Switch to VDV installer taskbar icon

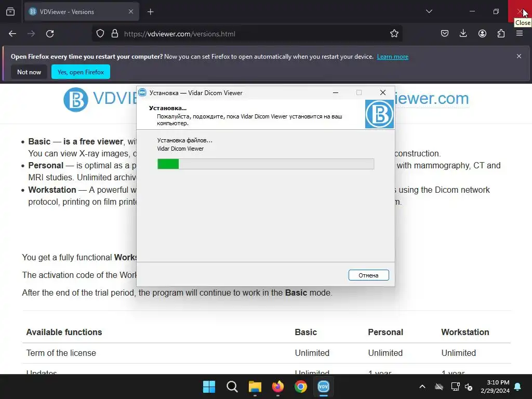pyautogui.click(x=323, y=387)
